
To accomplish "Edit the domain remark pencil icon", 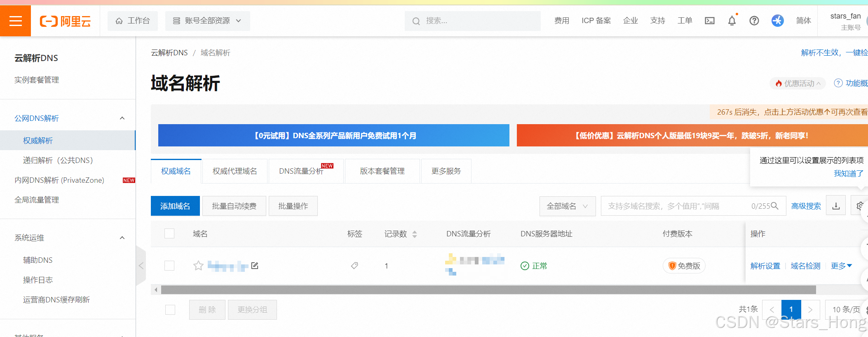I will 255,266.
